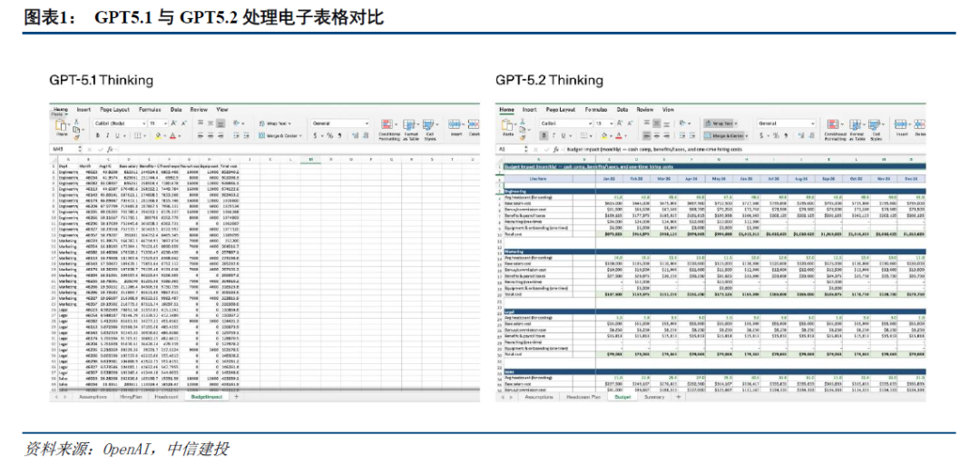Open Formulas tab in GPT-5.1 window

tap(150, 110)
